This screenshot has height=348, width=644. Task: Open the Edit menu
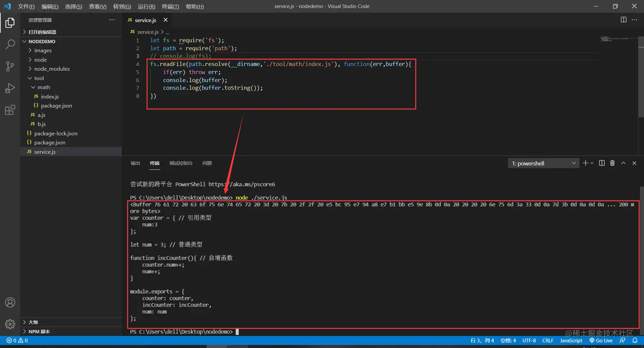(50, 6)
